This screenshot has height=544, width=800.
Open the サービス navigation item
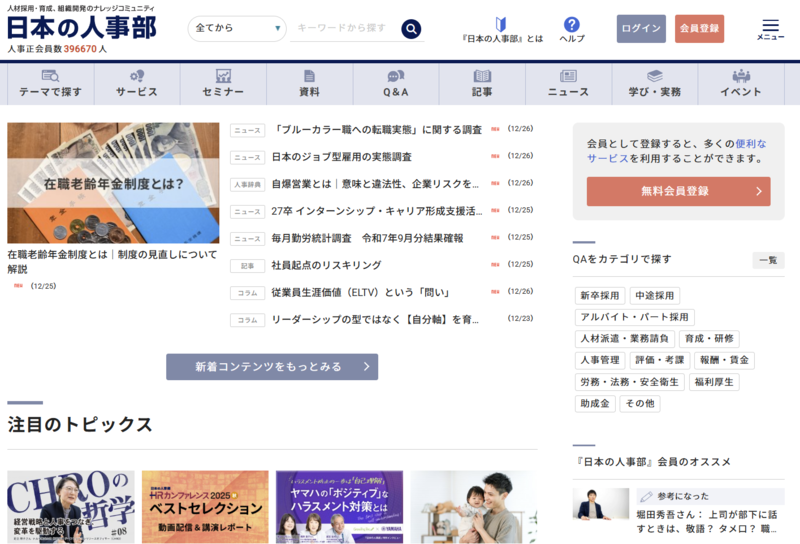[x=137, y=84]
